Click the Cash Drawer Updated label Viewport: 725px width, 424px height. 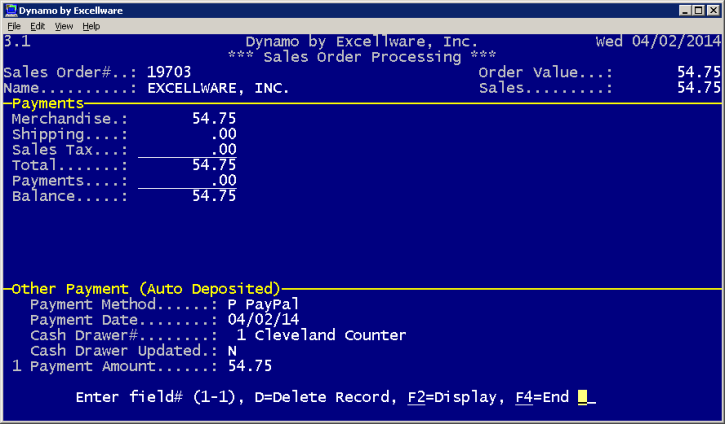click(x=123, y=351)
